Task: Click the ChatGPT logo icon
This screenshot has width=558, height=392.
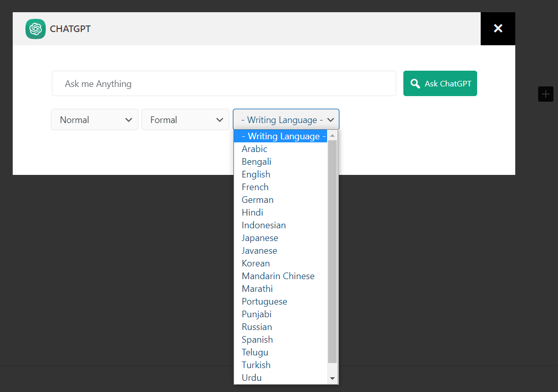Action: tap(35, 29)
